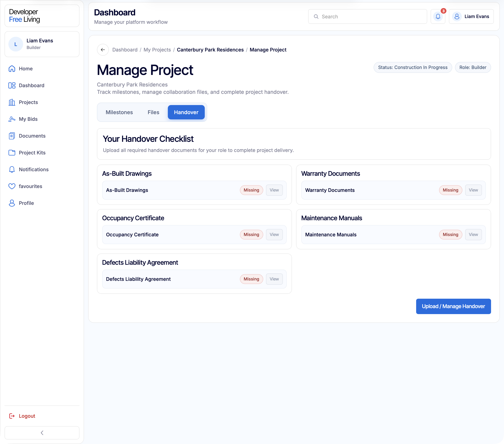Click the Project Kits folder icon

coord(12,152)
